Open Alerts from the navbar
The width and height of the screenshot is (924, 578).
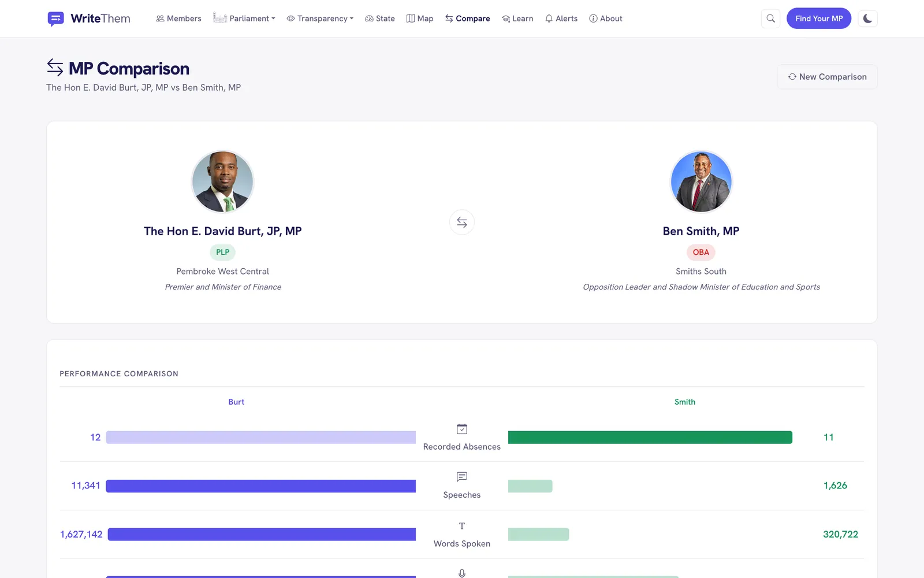pos(561,18)
